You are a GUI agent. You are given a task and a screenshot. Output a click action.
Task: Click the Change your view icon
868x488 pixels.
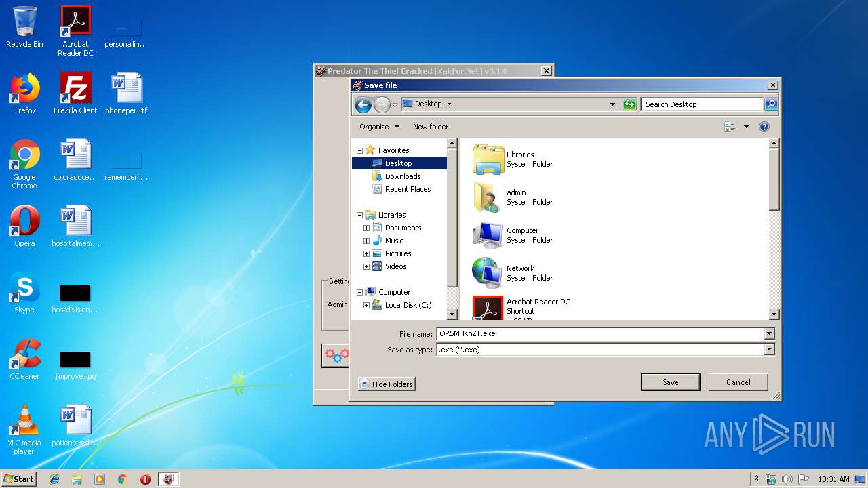730,127
